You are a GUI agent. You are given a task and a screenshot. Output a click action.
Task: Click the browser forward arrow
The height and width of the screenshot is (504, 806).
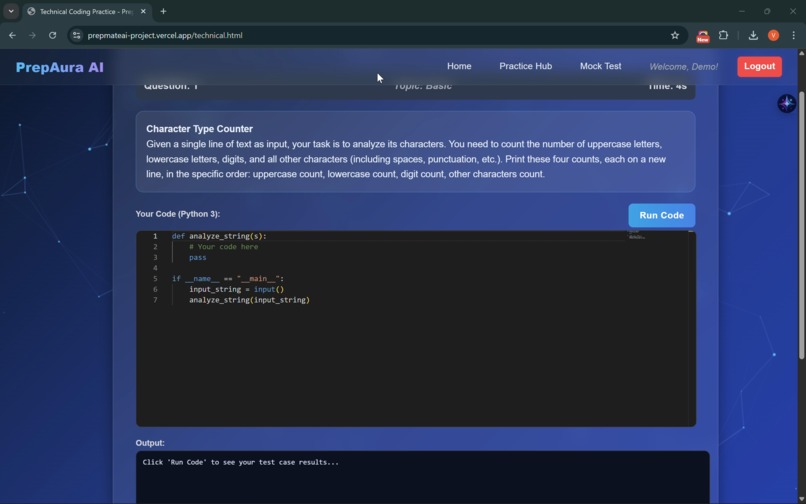(x=32, y=35)
